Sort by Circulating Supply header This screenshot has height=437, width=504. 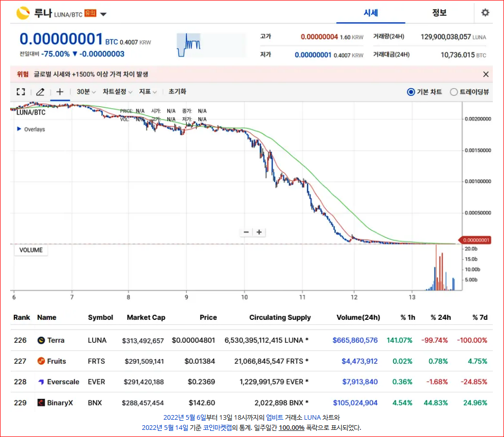point(280,317)
